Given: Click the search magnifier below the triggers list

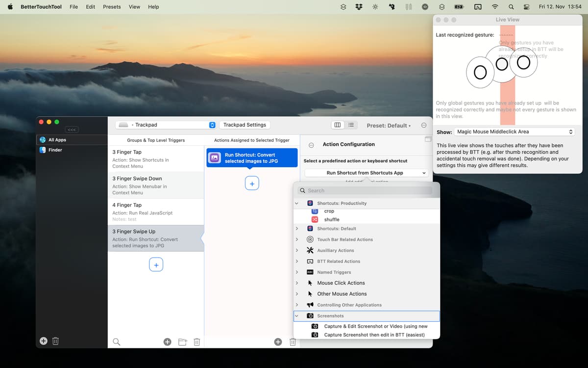Looking at the screenshot, I should pyautogui.click(x=117, y=342).
